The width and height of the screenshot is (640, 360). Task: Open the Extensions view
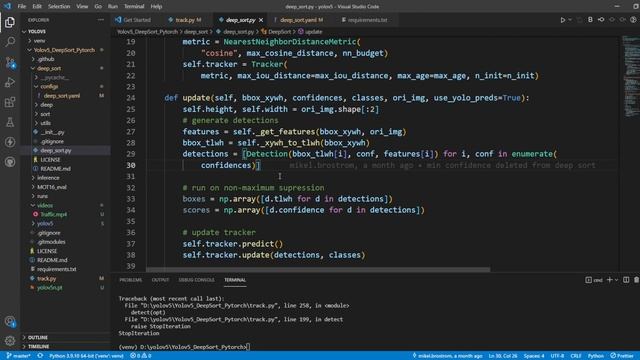click(10, 102)
